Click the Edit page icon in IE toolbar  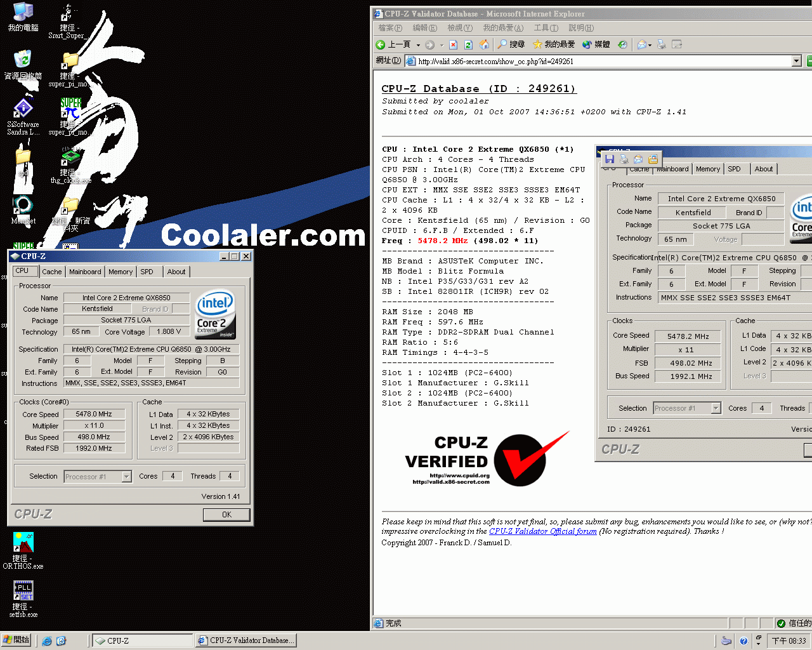pyautogui.click(x=677, y=44)
